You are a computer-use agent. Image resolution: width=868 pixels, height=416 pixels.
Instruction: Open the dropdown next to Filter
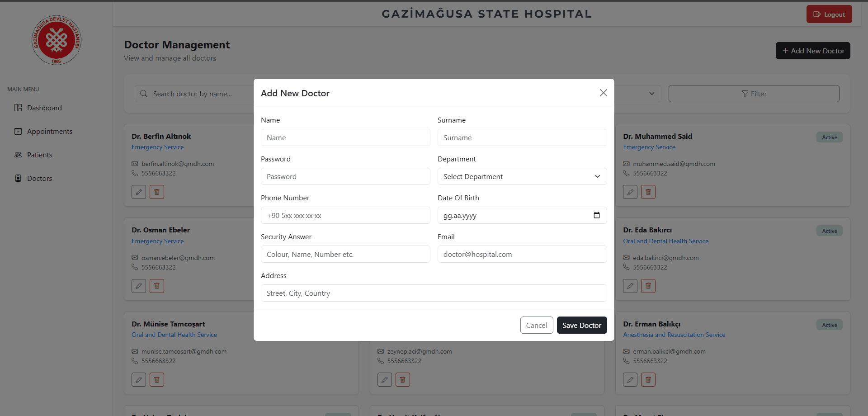[x=651, y=94]
